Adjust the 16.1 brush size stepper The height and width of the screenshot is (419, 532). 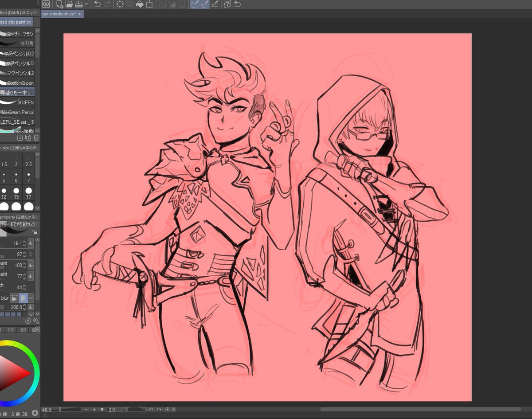click(x=24, y=243)
